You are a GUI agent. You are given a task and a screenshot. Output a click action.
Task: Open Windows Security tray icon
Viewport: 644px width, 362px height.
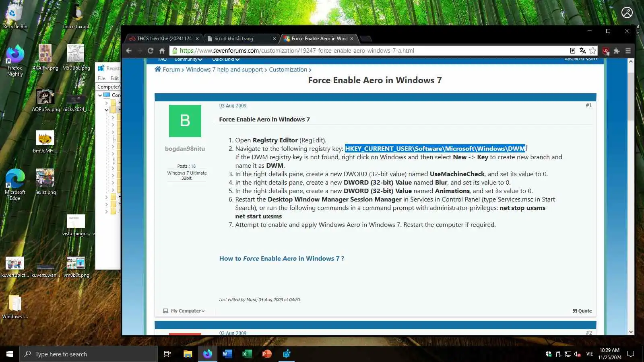click(x=548, y=354)
